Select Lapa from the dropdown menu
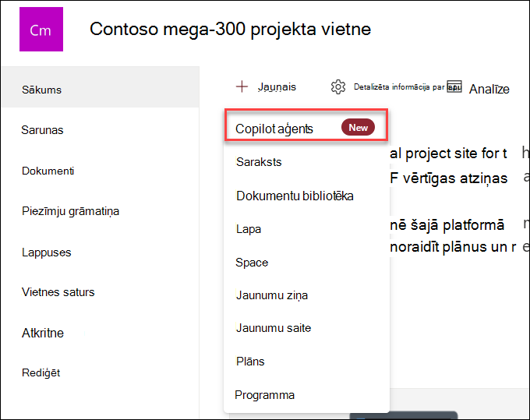Screen dimensions: 530x420 coord(249,229)
